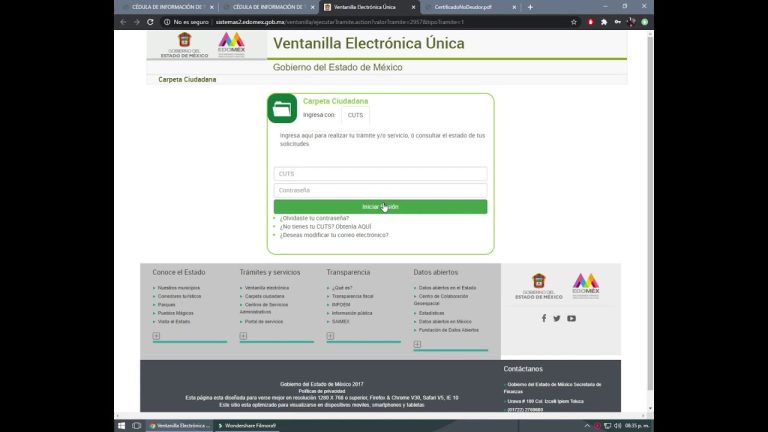Open Pueblos Mágicos link
The height and width of the screenshot is (432, 768).
175,313
